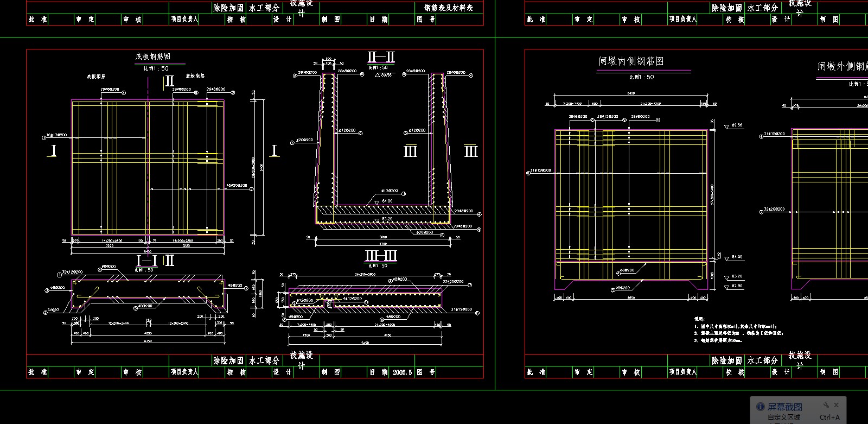Click the magenta dashed centerline in 底板钢筋图

(148, 163)
